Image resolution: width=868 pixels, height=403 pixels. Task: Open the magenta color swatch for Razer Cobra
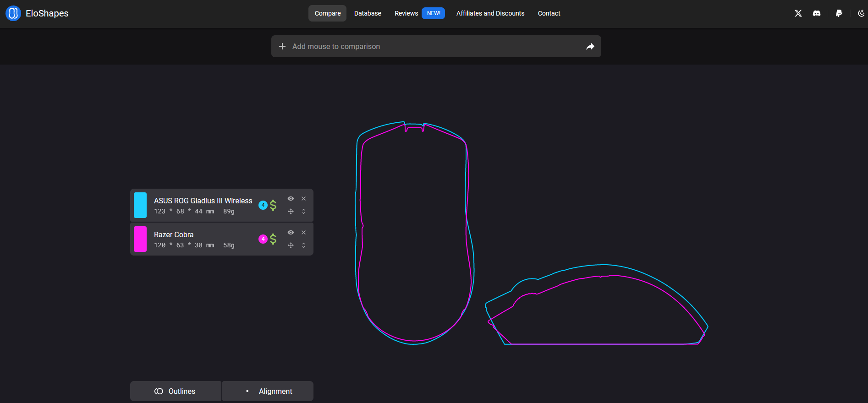pyautogui.click(x=140, y=239)
